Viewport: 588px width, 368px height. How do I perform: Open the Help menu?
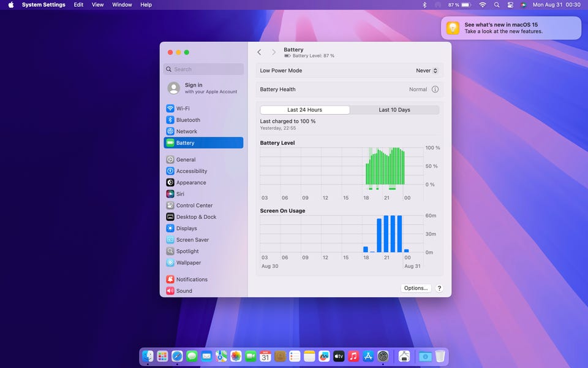point(146,5)
